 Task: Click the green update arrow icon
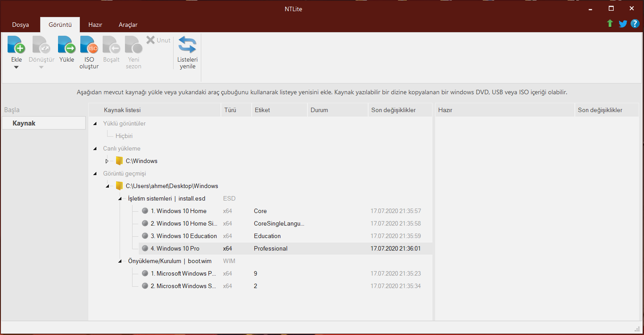[610, 24]
